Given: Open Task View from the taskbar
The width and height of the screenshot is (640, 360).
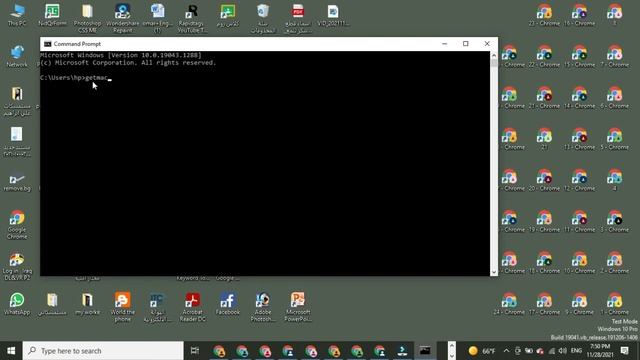Looking at the screenshot, I should coord(195,351).
